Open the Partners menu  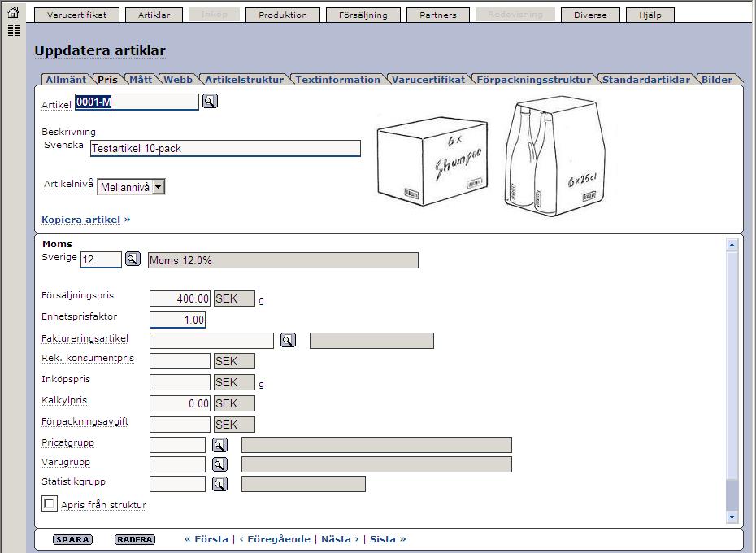pos(438,15)
